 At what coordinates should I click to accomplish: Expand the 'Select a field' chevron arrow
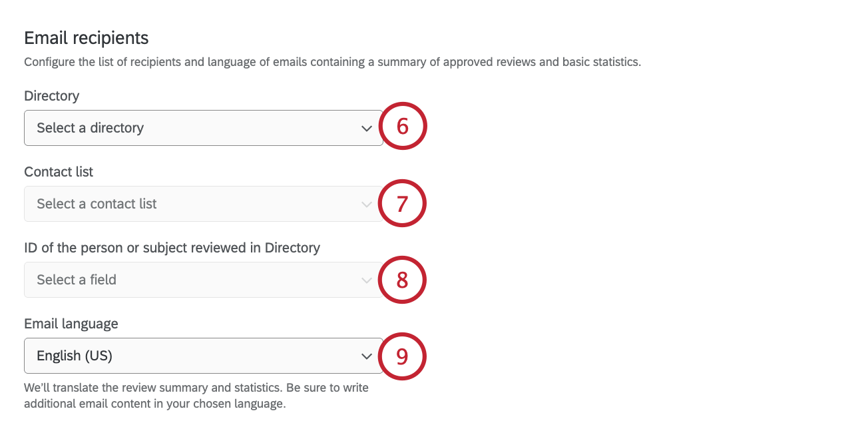click(366, 280)
